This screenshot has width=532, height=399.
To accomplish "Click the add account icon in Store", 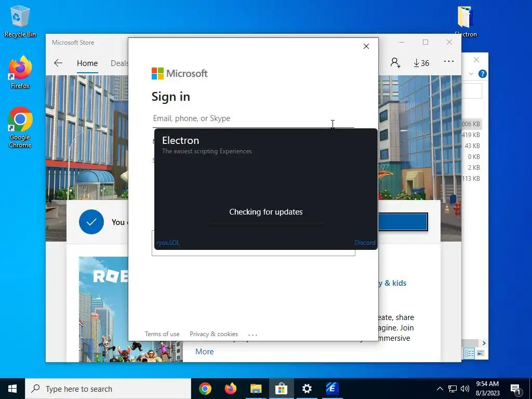I will point(395,63).
